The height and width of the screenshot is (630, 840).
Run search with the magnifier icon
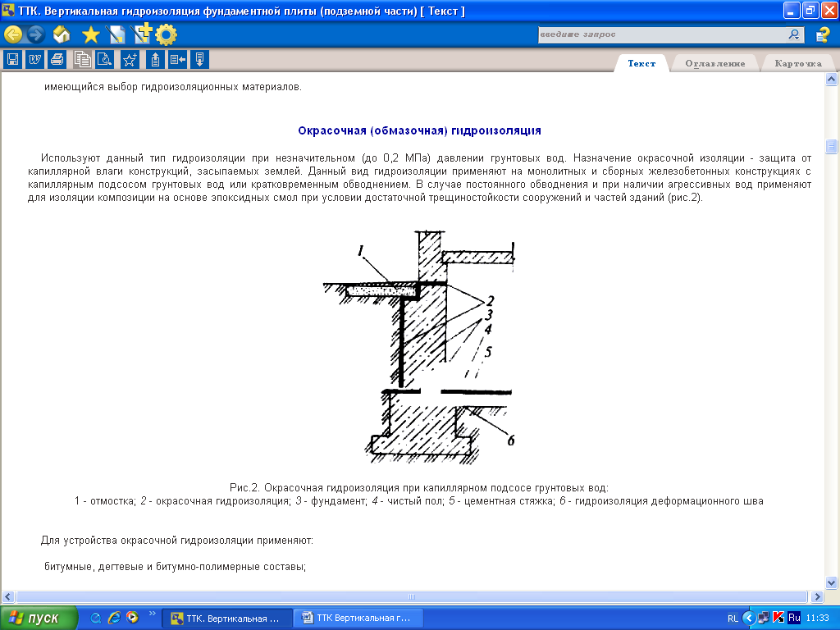(x=794, y=34)
